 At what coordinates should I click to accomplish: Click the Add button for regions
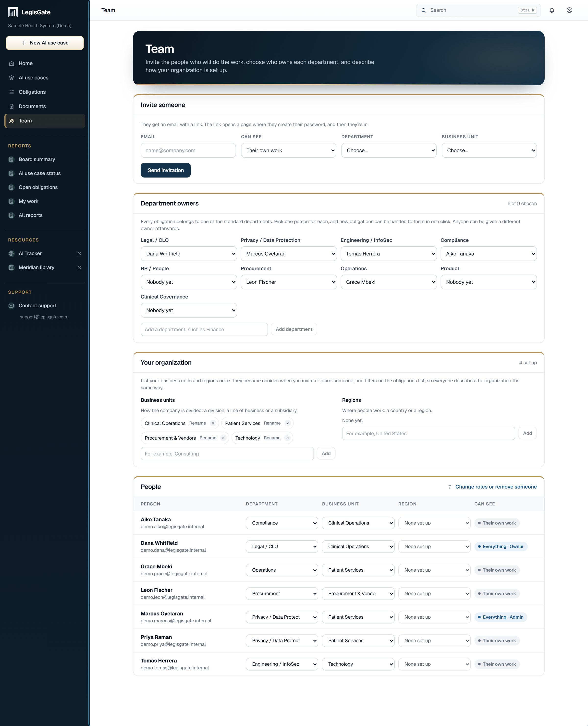[527, 433]
